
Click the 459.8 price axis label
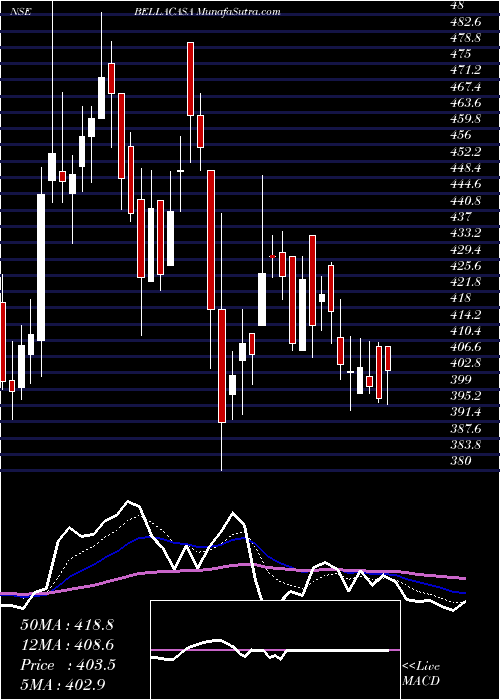point(467,119)
